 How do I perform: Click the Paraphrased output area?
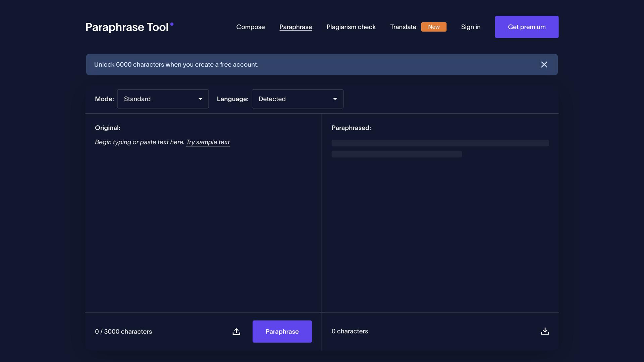[440, 221]
